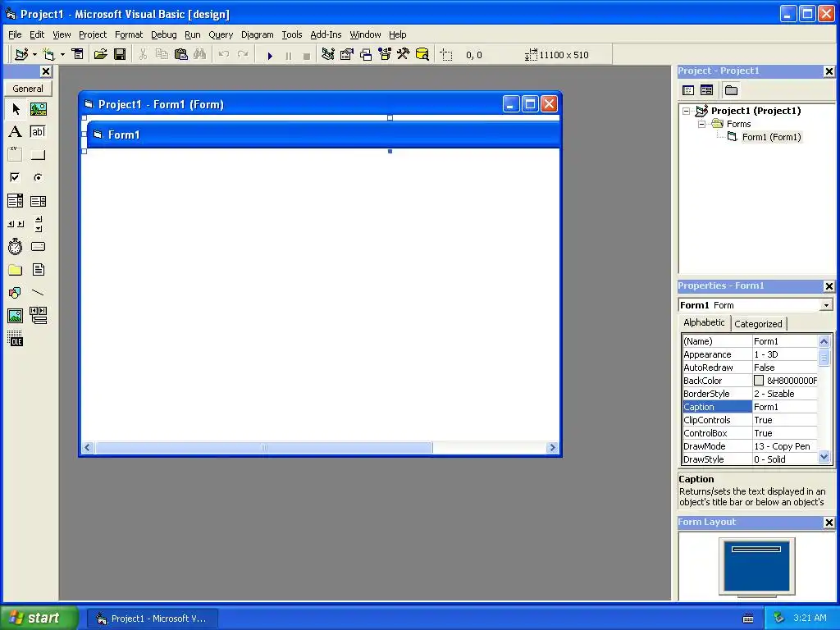Select the DirListBox folder tool

point(16,269)
